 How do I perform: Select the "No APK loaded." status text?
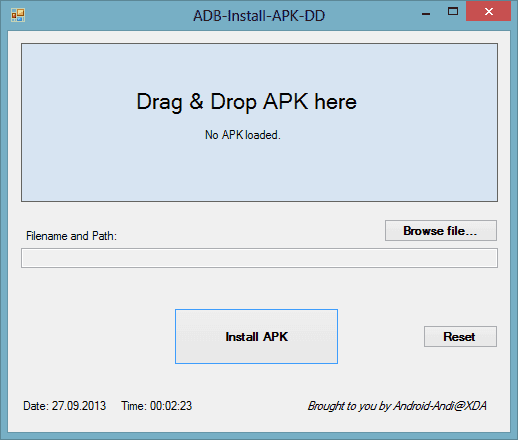click(243, 135)
